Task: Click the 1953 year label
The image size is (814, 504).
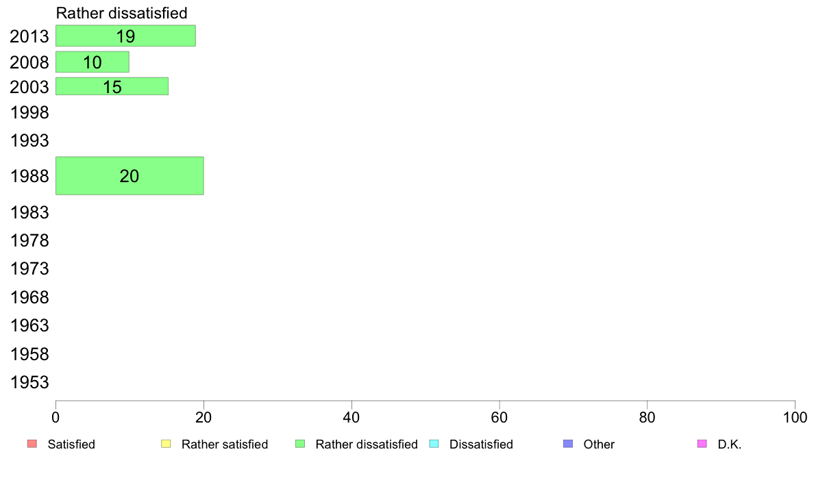Action: [x=29, y=383]
